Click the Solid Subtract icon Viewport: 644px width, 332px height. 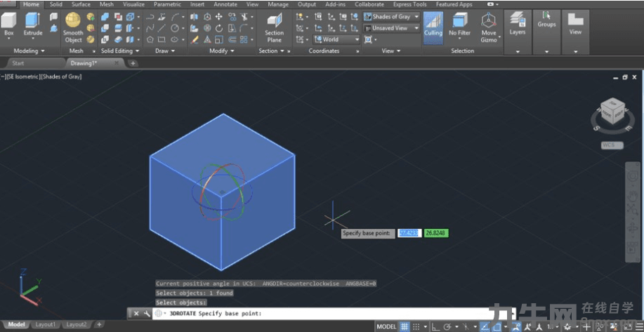105,28
